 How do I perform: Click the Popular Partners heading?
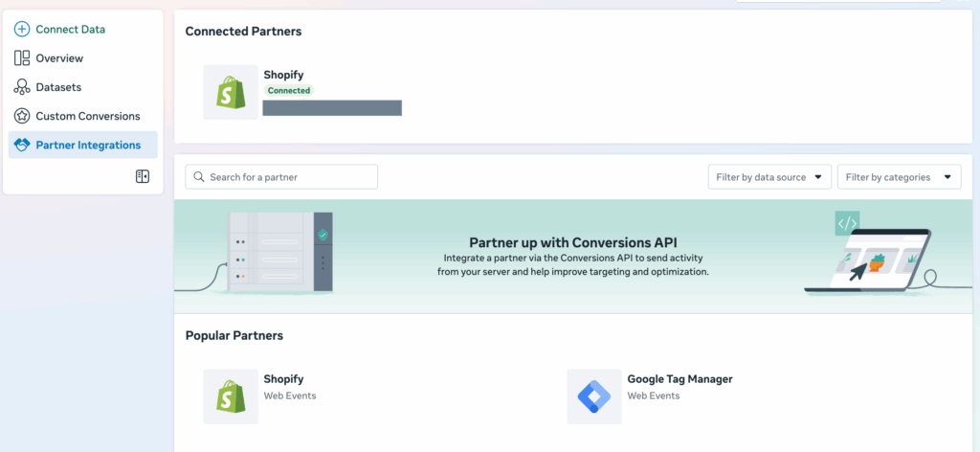[x=234, y=336]
